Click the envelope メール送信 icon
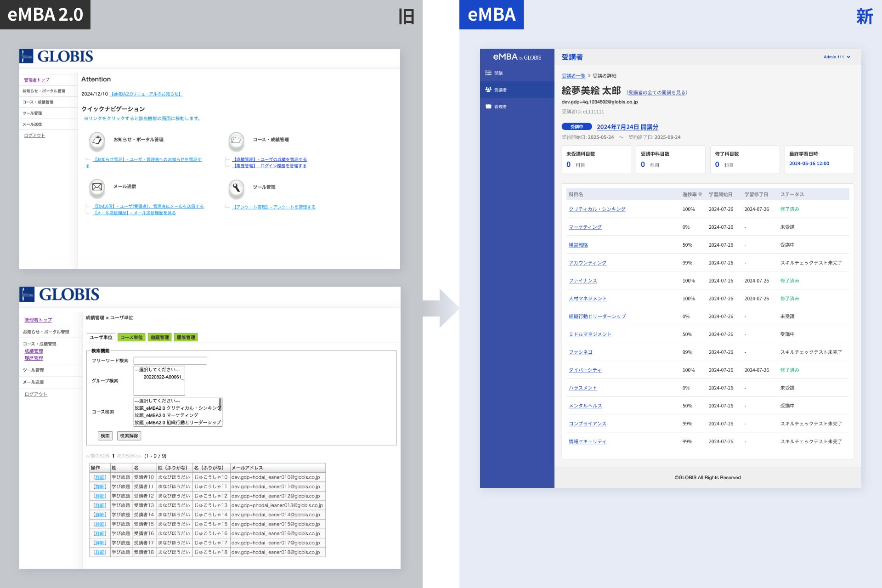Image resolution: width=882 pixels, height=588 pixels. click(97, 187)
